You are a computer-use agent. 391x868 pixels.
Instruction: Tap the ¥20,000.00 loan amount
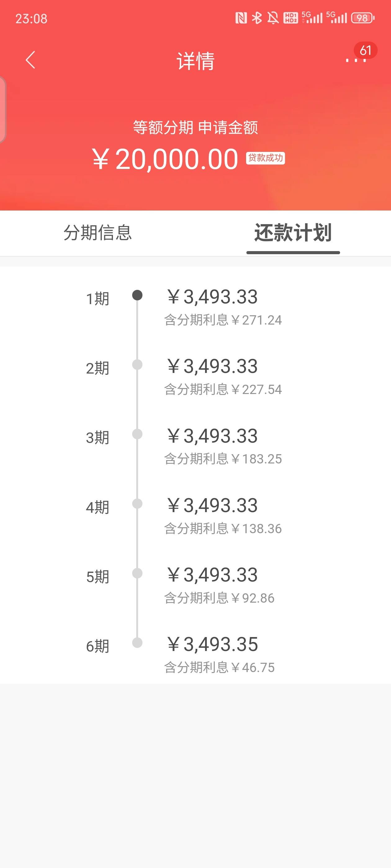point(165,159)
